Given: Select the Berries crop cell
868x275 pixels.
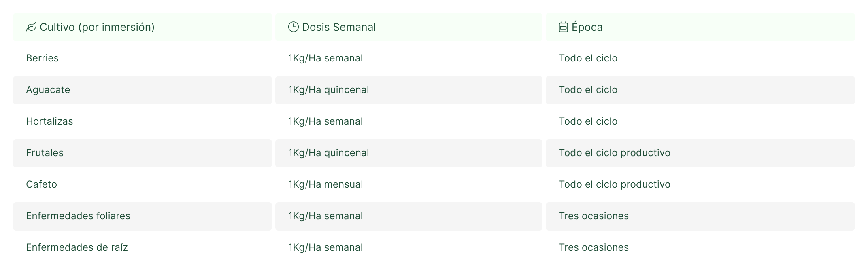Looking at the screenshot, I should [x=43, y=58].
